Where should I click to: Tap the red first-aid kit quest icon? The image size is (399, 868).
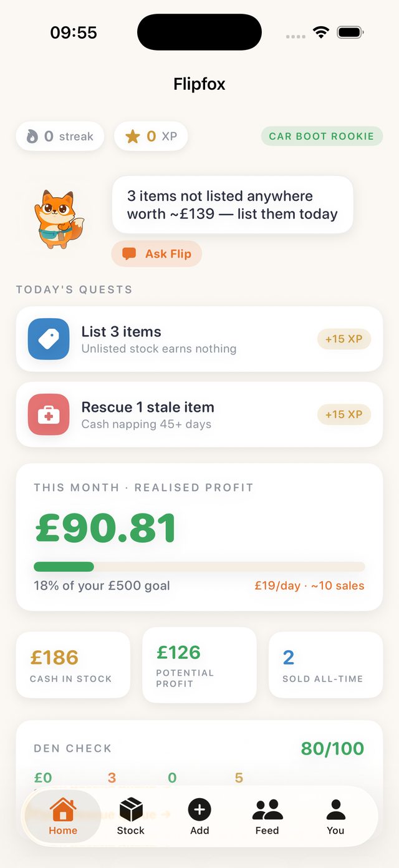coord(49,414)
